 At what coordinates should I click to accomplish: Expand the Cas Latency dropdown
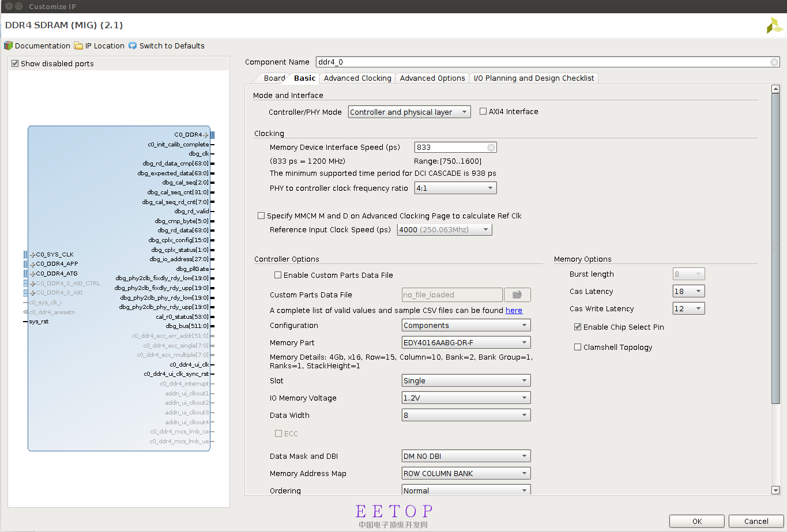[x=688, y=292]
